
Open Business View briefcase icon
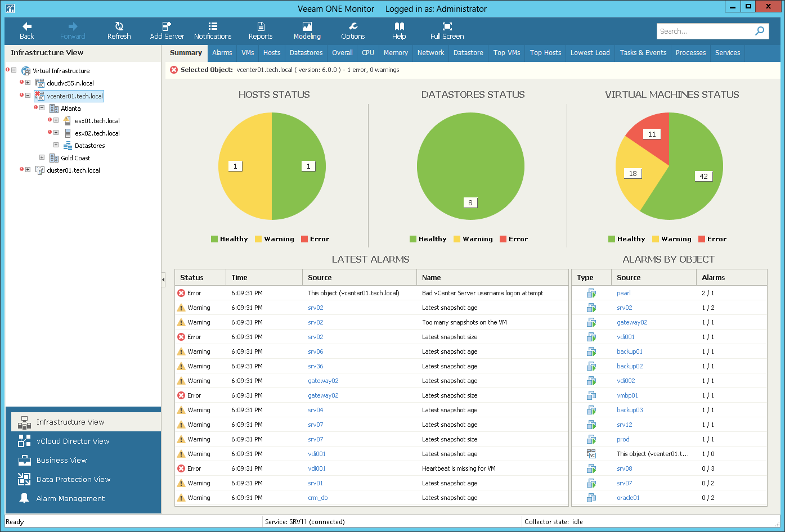(x=24, y=460)
